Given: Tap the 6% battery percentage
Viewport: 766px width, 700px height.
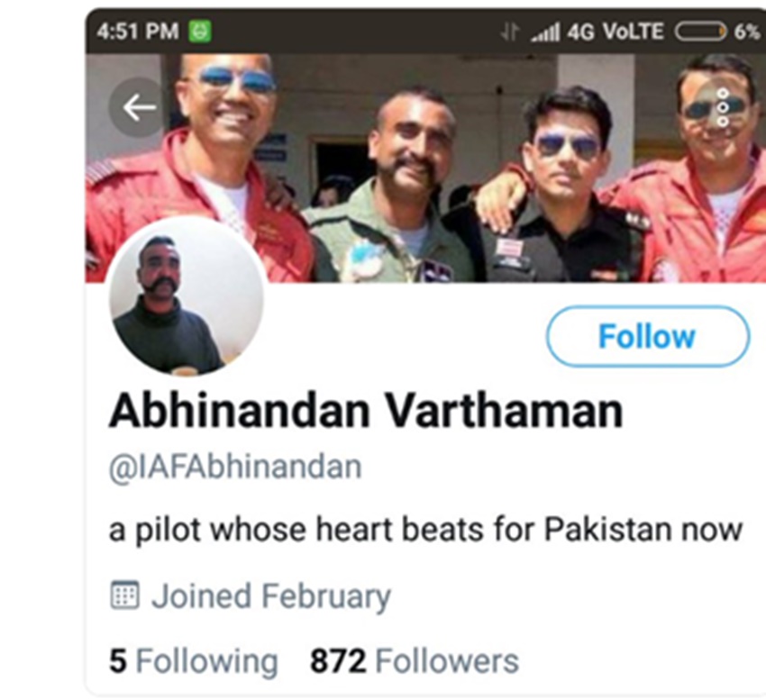Looking at the screenshot, I should tap(746, 32).
